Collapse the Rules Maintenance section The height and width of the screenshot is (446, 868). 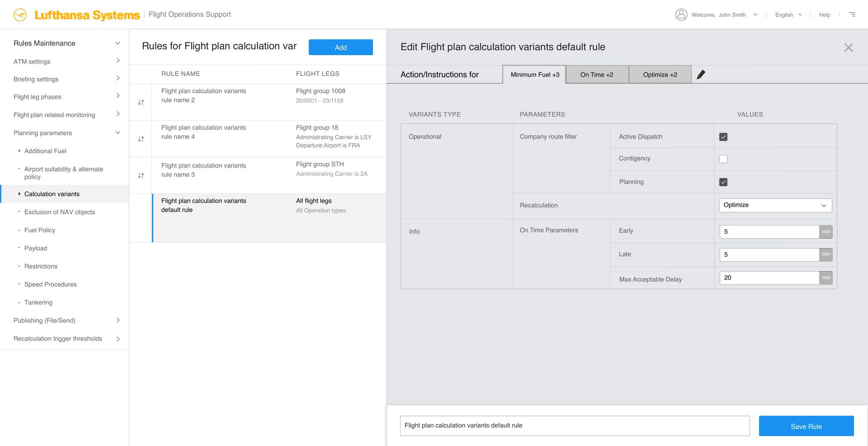[118, 43]
